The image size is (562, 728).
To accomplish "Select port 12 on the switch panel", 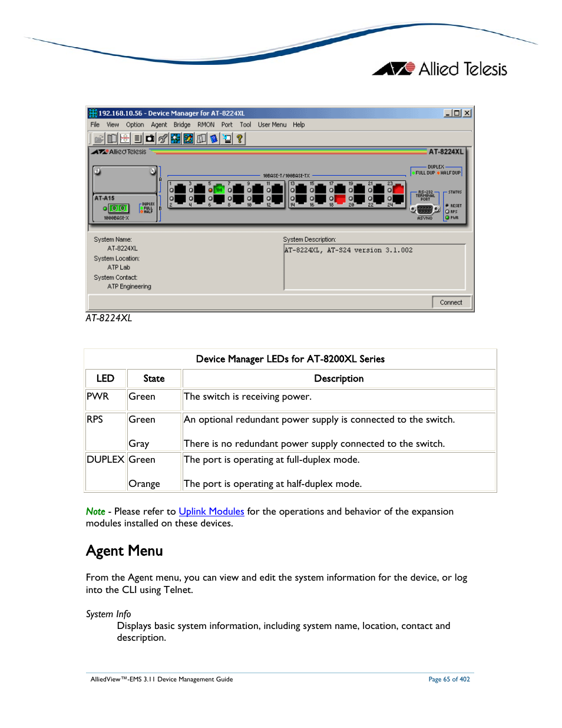I will click(277, 199).
